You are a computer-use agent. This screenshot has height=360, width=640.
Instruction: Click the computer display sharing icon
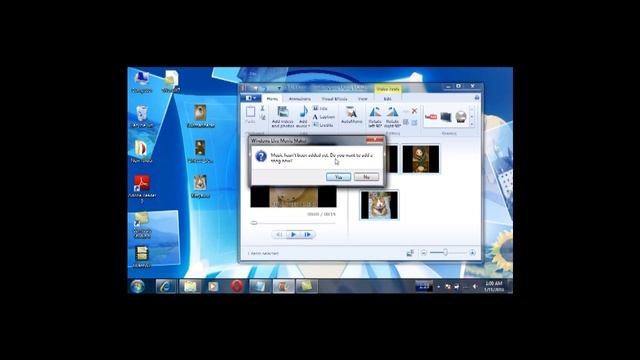pos(446,117)
